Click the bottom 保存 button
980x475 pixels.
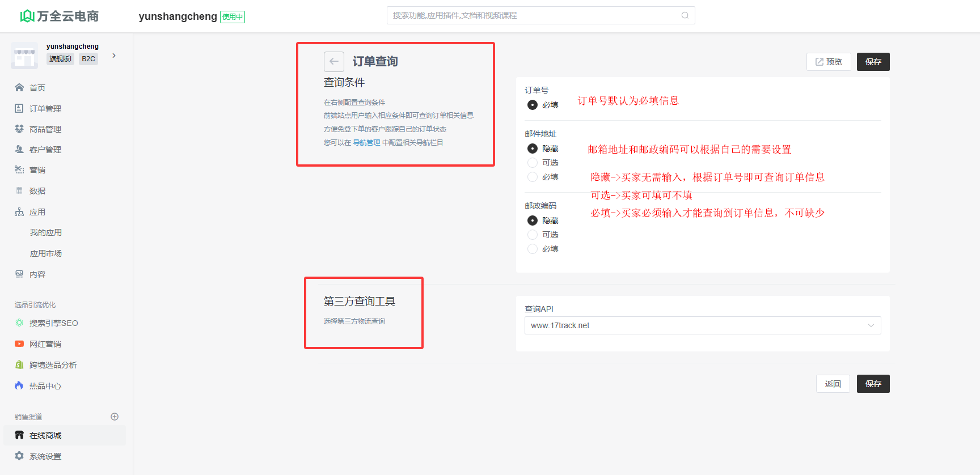tap(873, 384)
